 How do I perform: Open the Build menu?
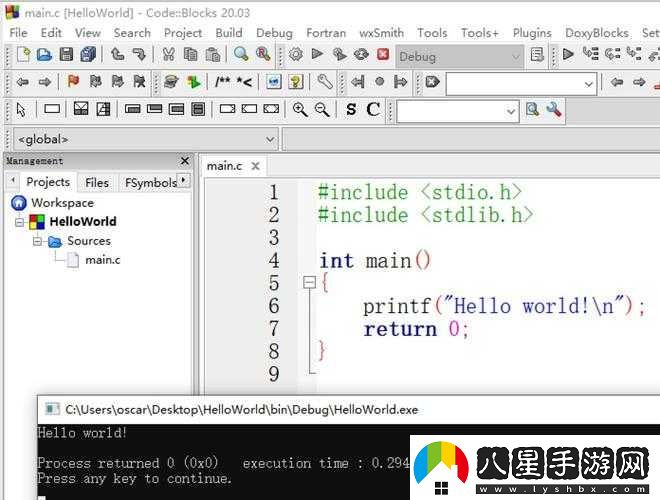pos(229,33)
